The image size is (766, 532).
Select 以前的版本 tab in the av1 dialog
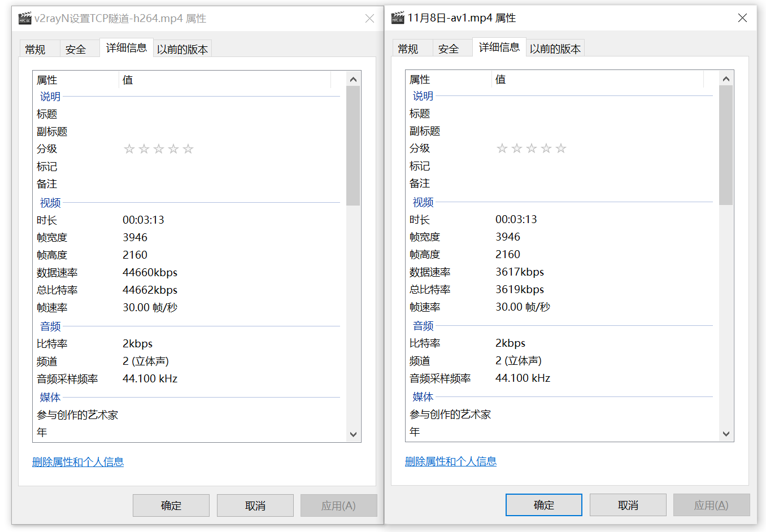555,49
